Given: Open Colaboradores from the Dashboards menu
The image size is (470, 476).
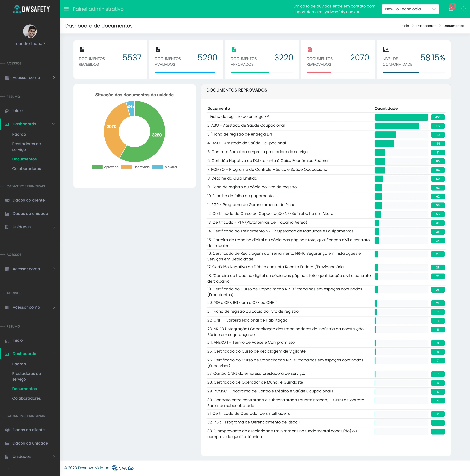Looking at the screenshot, I should pos(26,168).
